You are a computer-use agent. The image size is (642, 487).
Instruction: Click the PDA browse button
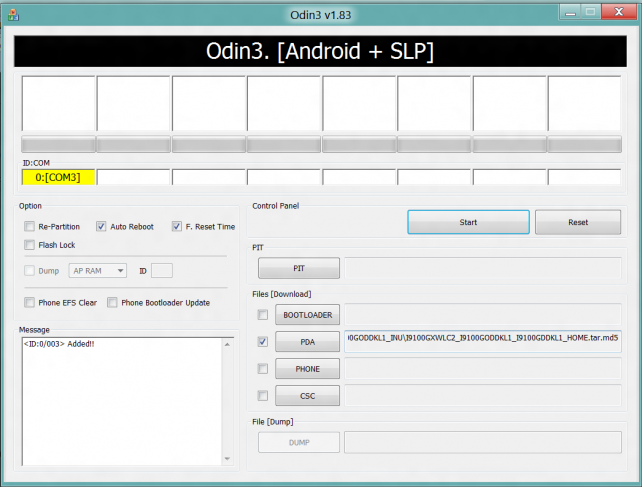307,342
